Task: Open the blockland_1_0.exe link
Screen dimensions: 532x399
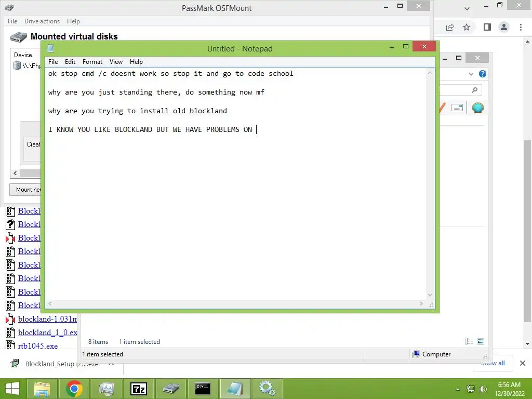Action: point(47,332)
